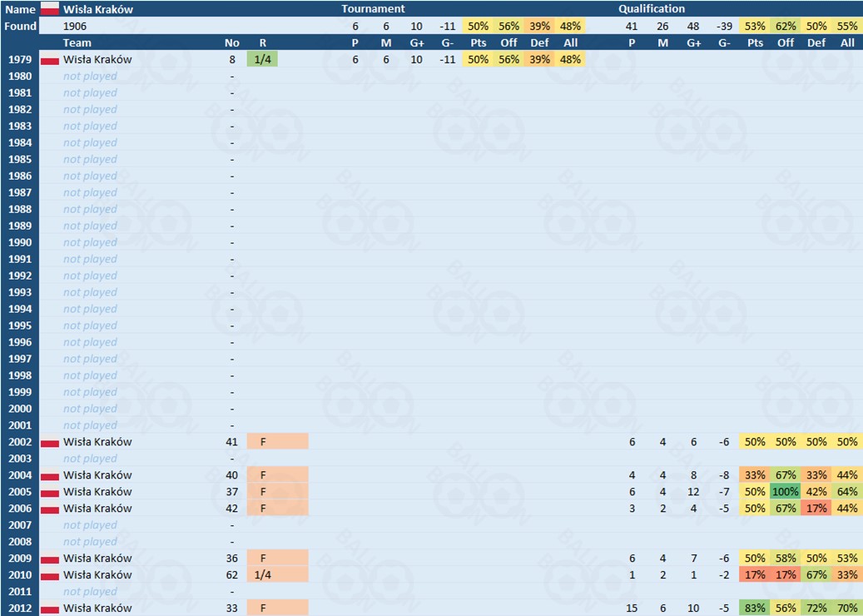This screenshot has width=863, height=616.
Task: Select the 1995 year row label
Action: click(x=20, y=325)
